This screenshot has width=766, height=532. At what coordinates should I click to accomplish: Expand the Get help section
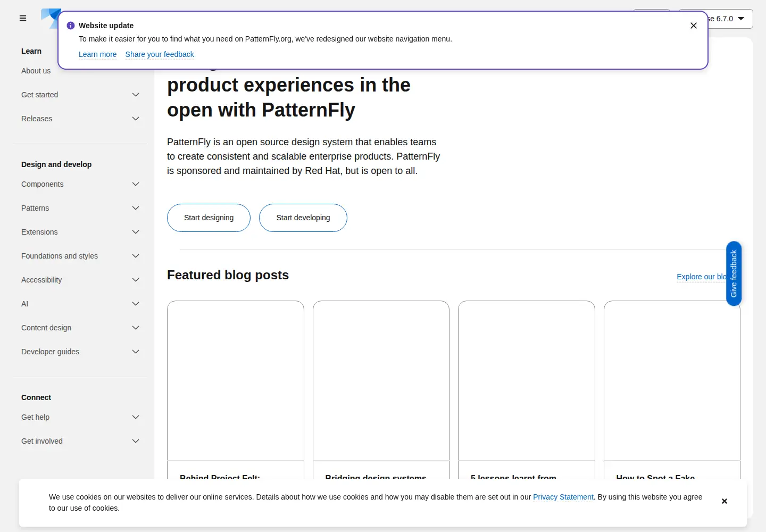[80, 417]
